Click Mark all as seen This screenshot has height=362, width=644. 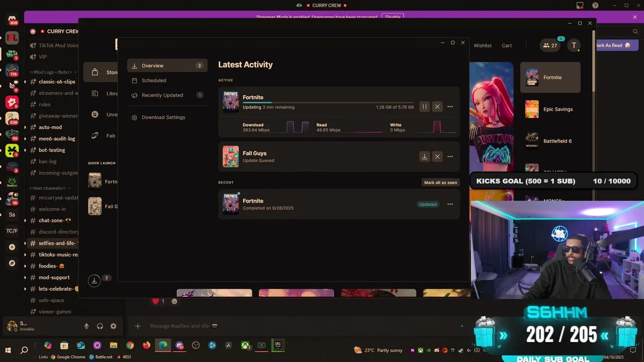click(440, 183)
